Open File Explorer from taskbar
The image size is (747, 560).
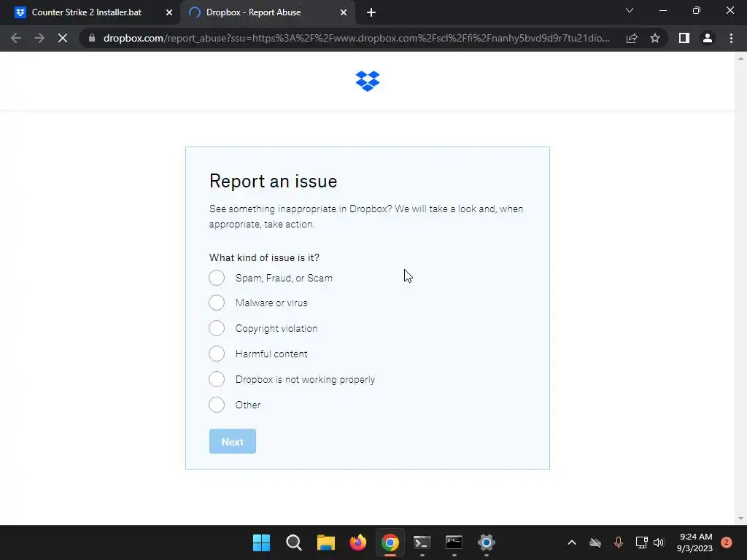pos(326,542)
